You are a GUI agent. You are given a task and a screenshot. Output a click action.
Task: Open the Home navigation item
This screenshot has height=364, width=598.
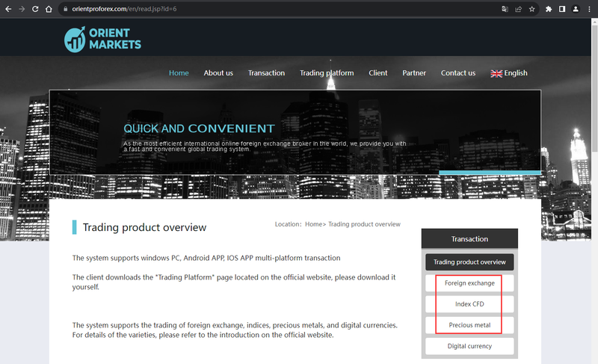point(179,73)
